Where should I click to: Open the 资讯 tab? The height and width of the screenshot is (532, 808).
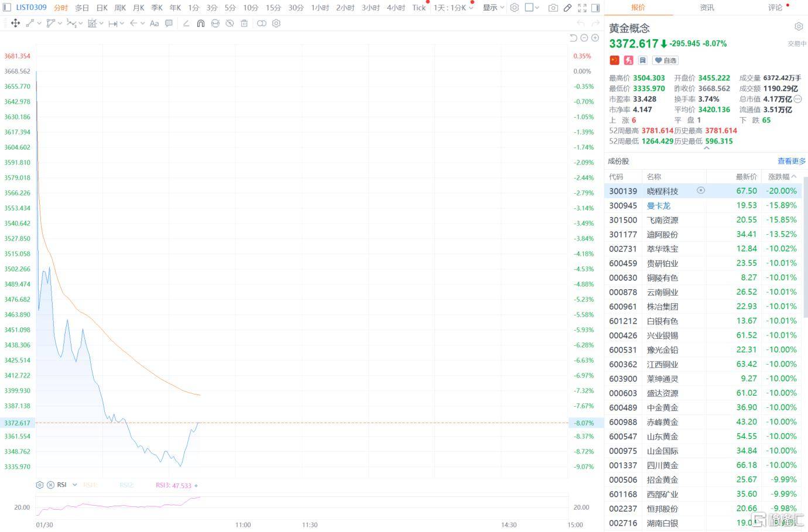pyautogui.click(x=707, y=8)
